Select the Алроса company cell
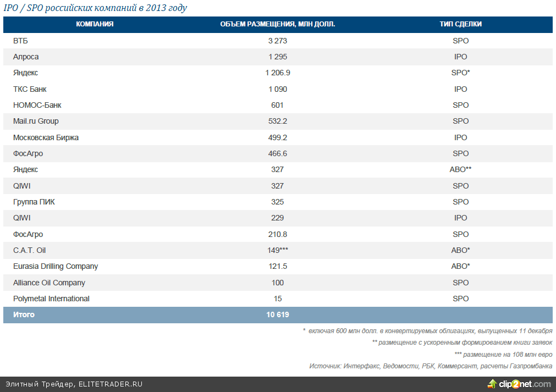556x392 pixels. point(26,57)
